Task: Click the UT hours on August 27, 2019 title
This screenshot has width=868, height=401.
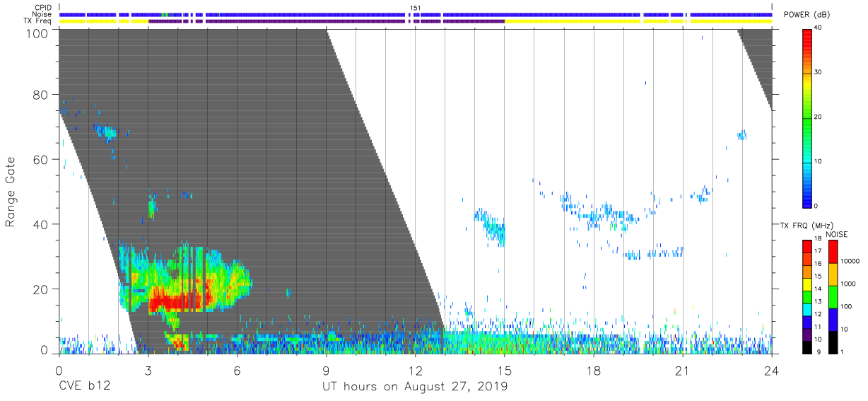Action: 415,387
